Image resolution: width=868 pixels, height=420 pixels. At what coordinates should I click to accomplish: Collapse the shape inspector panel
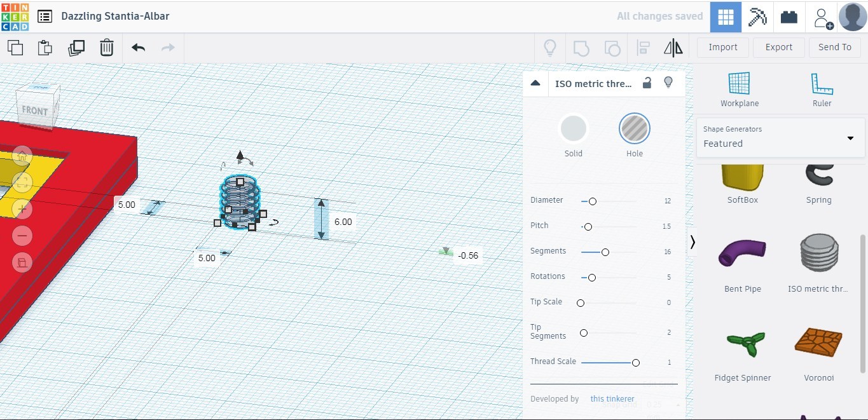[535, 83]
